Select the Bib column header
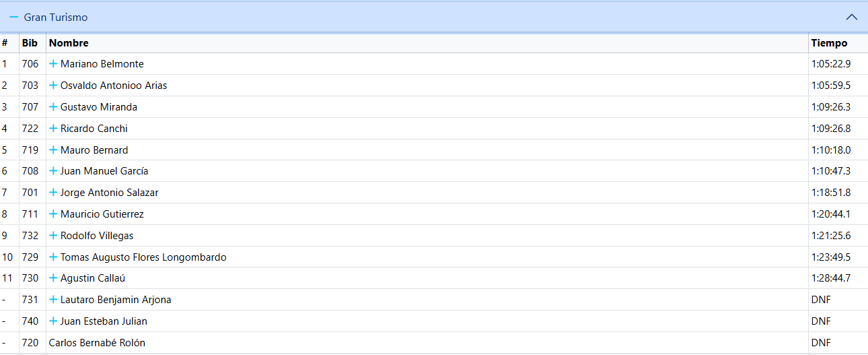 click(30, 43)
